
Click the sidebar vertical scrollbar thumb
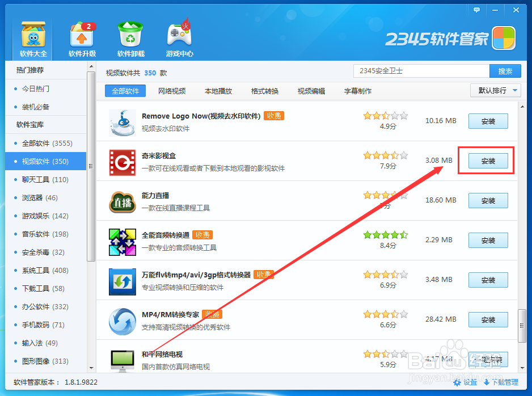click(91, 166)
